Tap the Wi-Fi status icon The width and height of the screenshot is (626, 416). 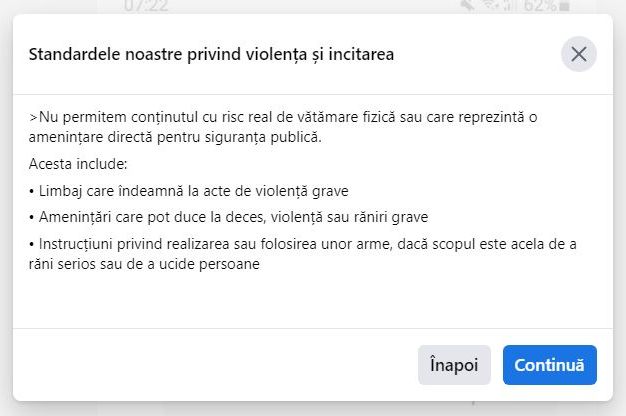(488, 6)
